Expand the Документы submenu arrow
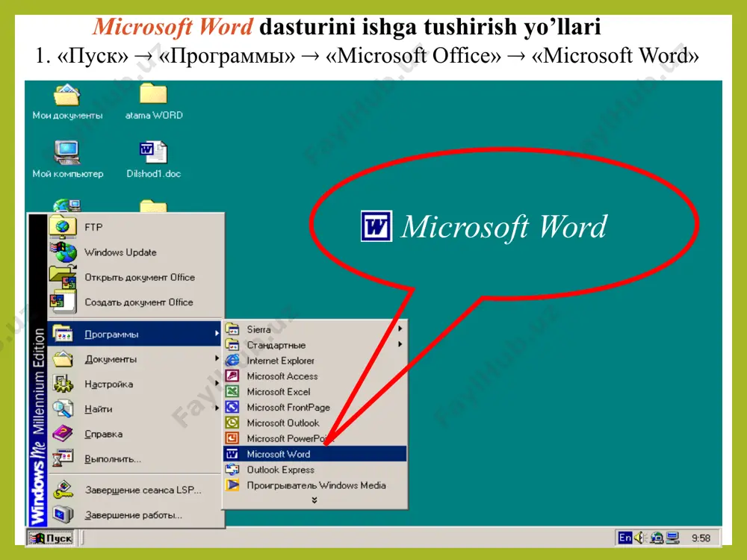 coord(217,358)
